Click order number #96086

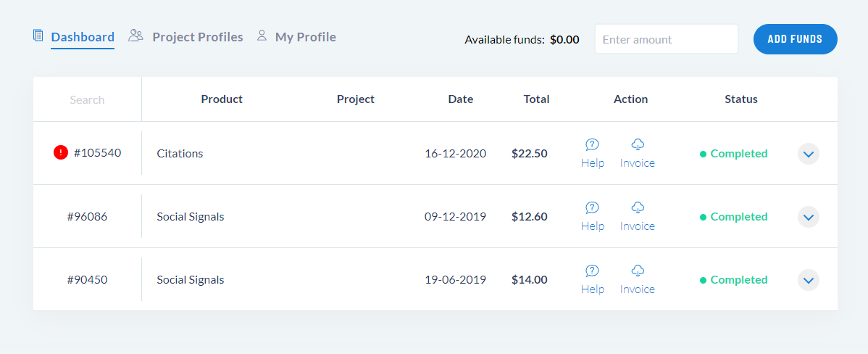(x=87, y=217)
